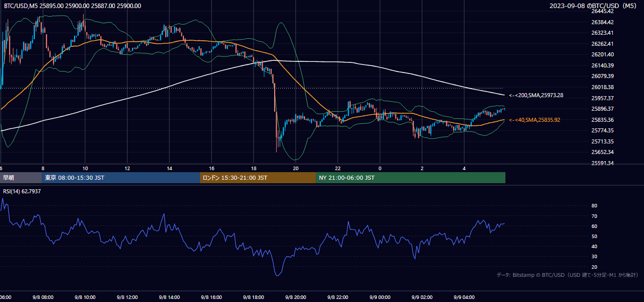Click the RSI scale value 20
644x302 pixels.
click(x=594, y=267)
